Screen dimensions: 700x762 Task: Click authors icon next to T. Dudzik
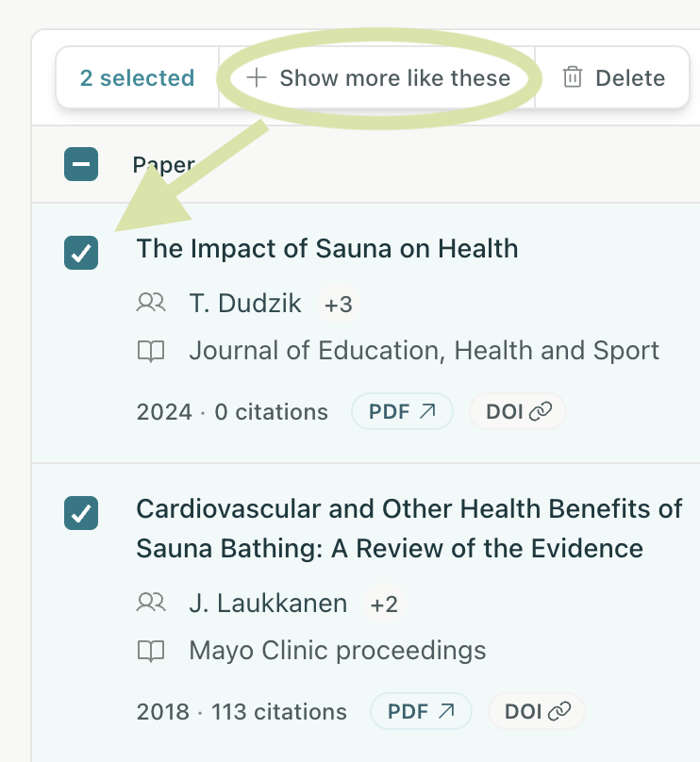pos(151,303)
